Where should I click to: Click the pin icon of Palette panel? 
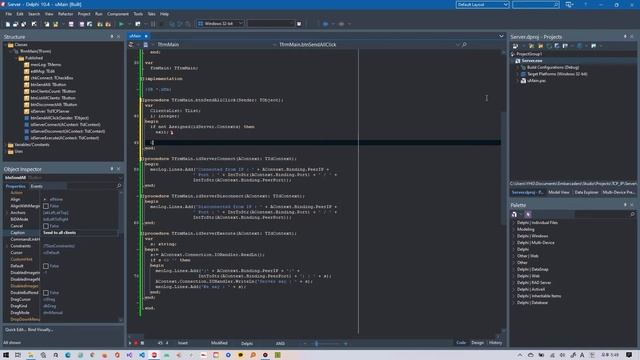pos(625,205)
